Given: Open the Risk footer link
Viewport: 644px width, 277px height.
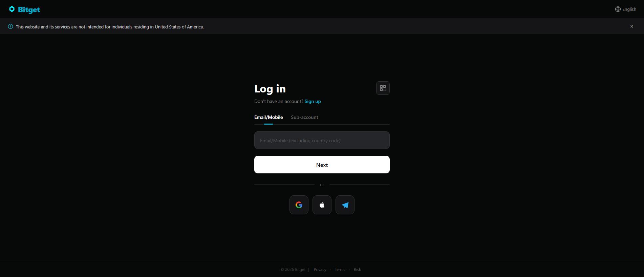Looking at the screenshot, I should (357, 270).
